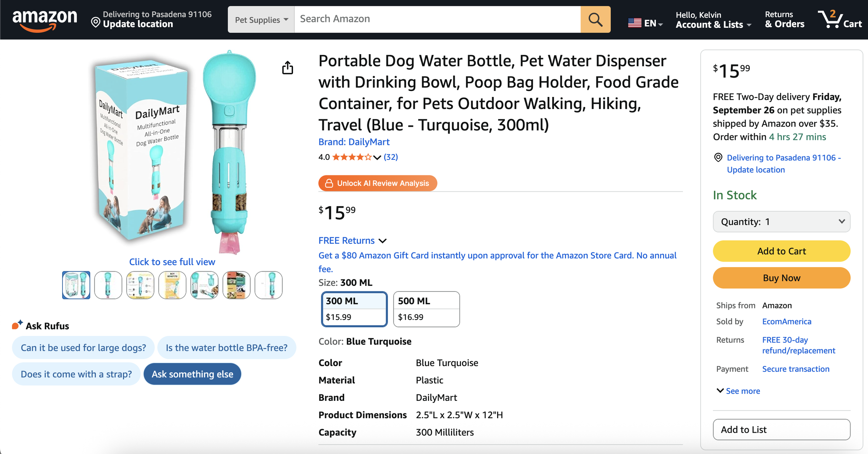Image resolution: width=868 pixels, height=454 pixels.
Task: Open the Pet Supplies search category dropdown
Action: (261, 20)
